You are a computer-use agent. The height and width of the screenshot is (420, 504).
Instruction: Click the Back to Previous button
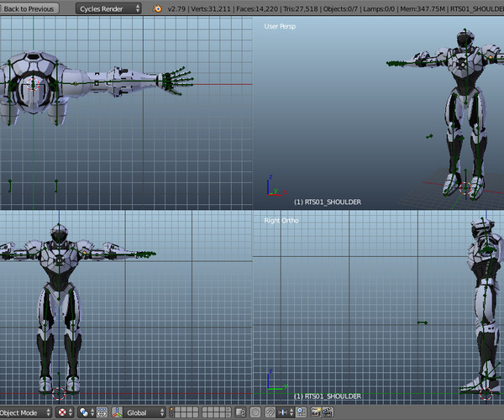tap(29, 8)
